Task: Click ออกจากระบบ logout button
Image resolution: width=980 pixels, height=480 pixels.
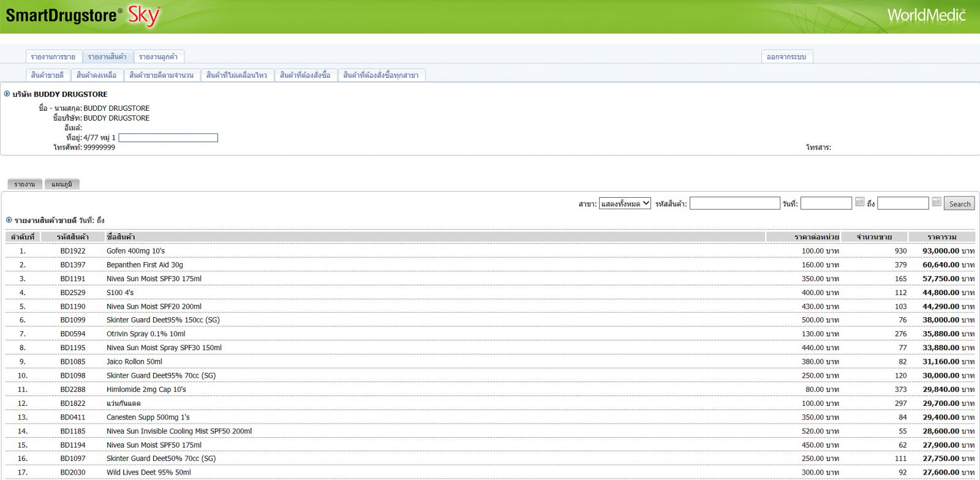Action: pos(786,57)
